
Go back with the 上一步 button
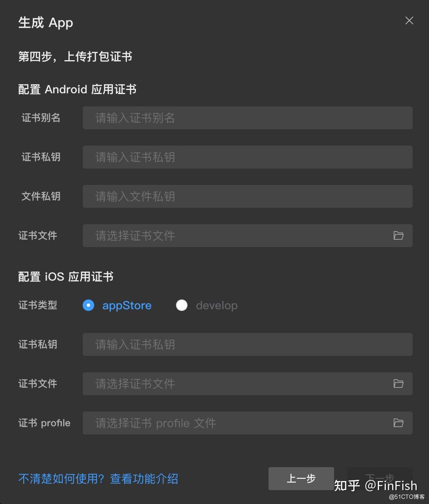click(x=301, y=479)
